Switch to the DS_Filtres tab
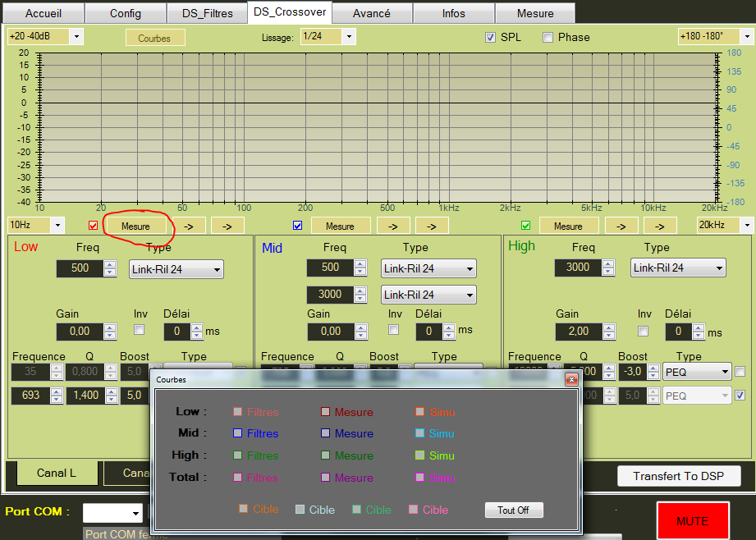This screenshot has height=540, width=756. click(206, 13)
